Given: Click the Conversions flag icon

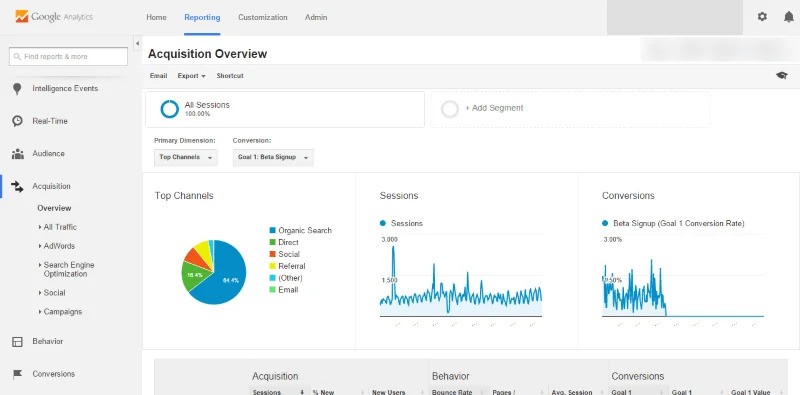Looking at the screenshot, I should 17,374.
